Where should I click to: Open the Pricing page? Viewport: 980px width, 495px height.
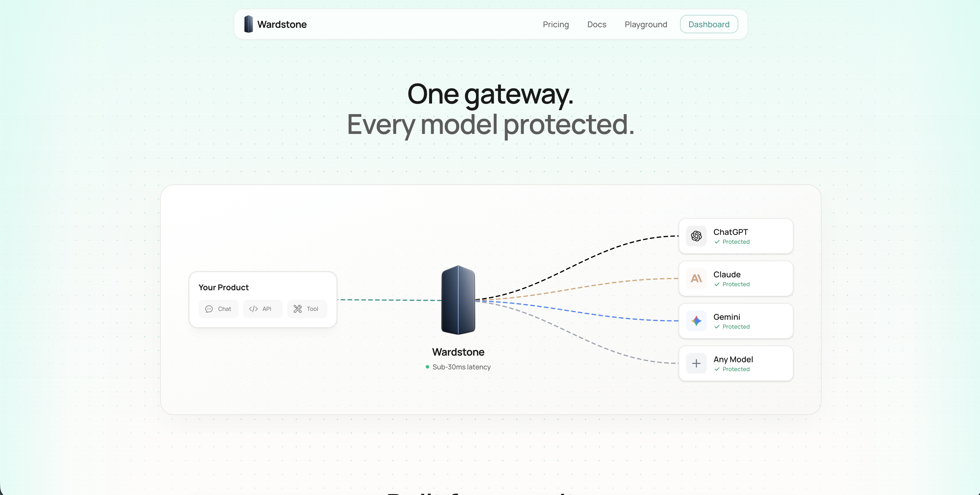coord(555,24)
